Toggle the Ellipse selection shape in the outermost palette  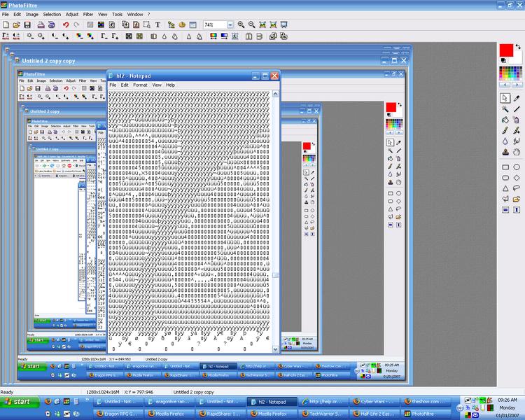coord(517,167)
